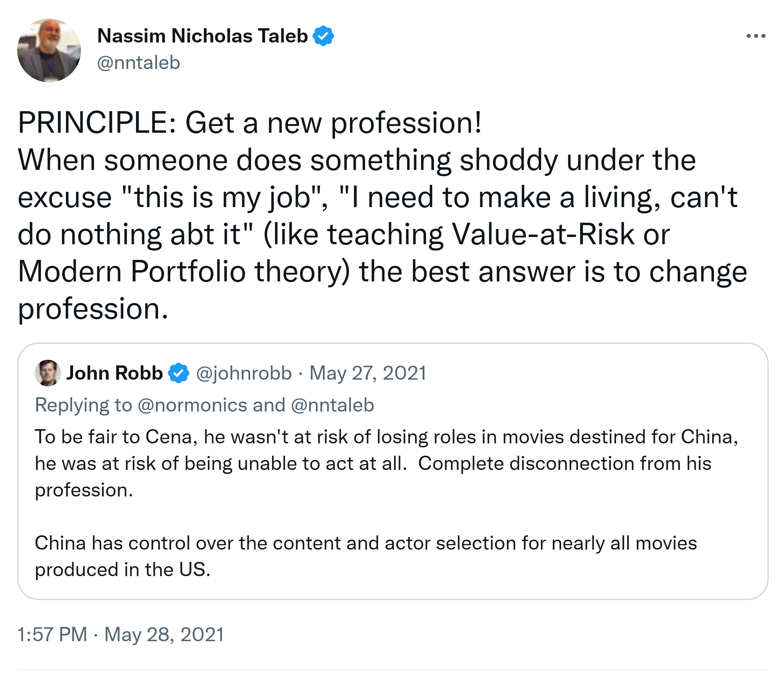The image size is (784, 683).
Task: Click the "PRINCIPLE: Get a new profession!" line
Action: click(x=250, y=123)
